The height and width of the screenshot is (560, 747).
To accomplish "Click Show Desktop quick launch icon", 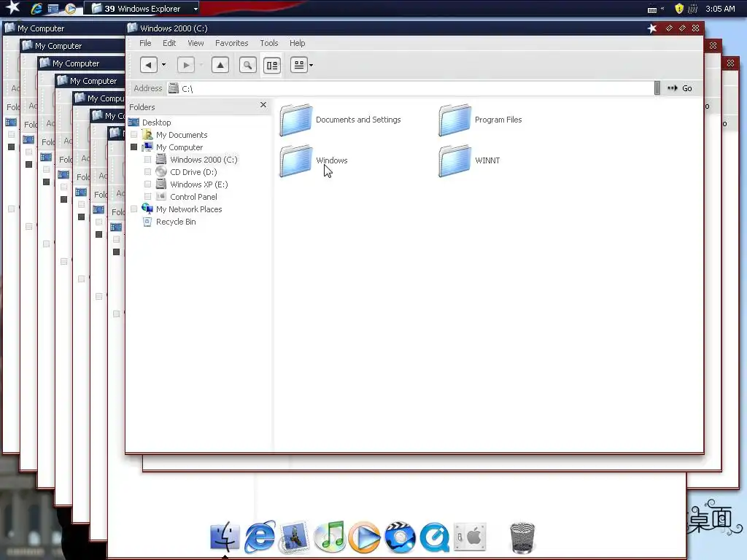I will 53,9.
